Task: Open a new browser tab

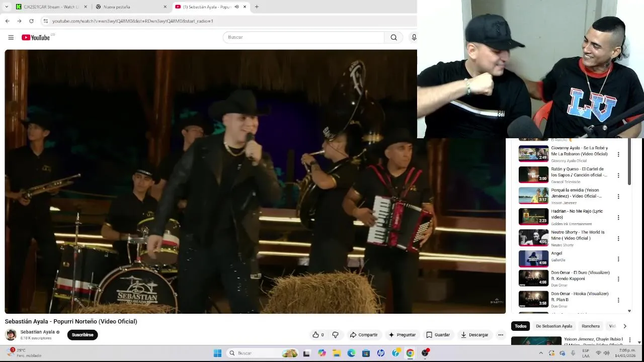Action: (x=257, y=7)
